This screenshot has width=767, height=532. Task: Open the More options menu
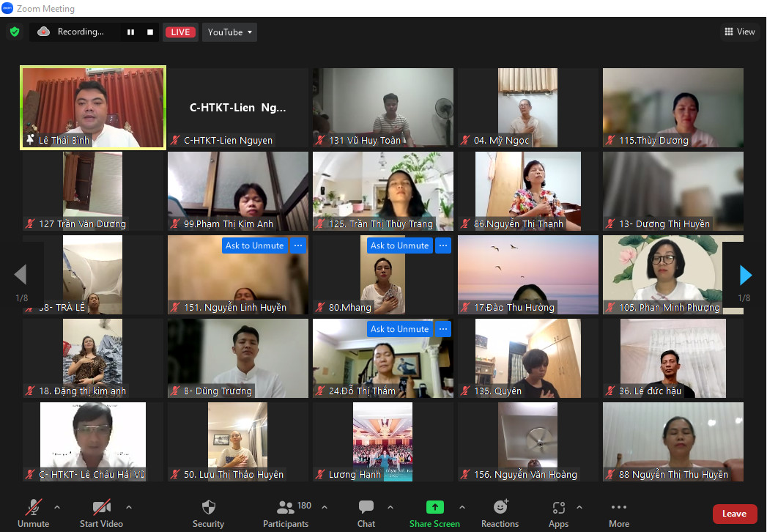tap(619, 514)
